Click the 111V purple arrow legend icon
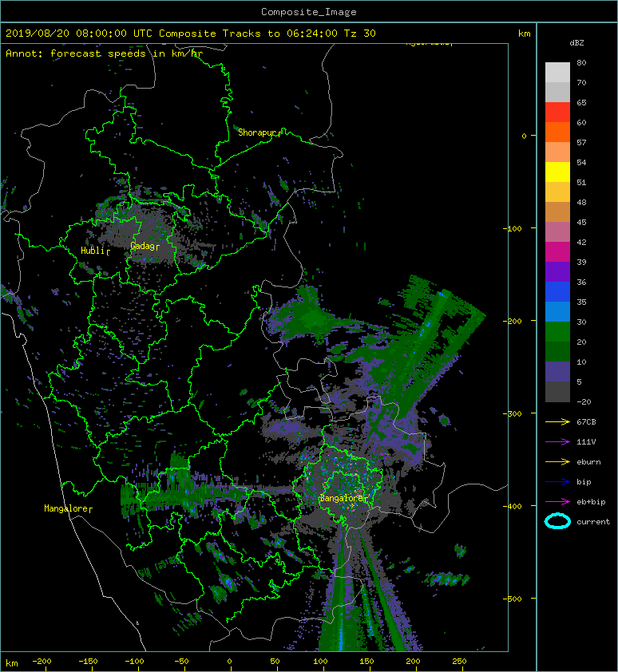The image size is (618, 672). [557, 442]
